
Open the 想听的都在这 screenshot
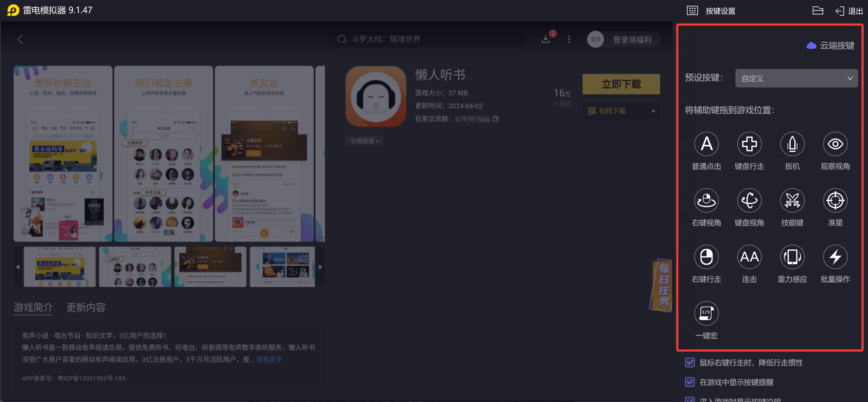point(63,154)
